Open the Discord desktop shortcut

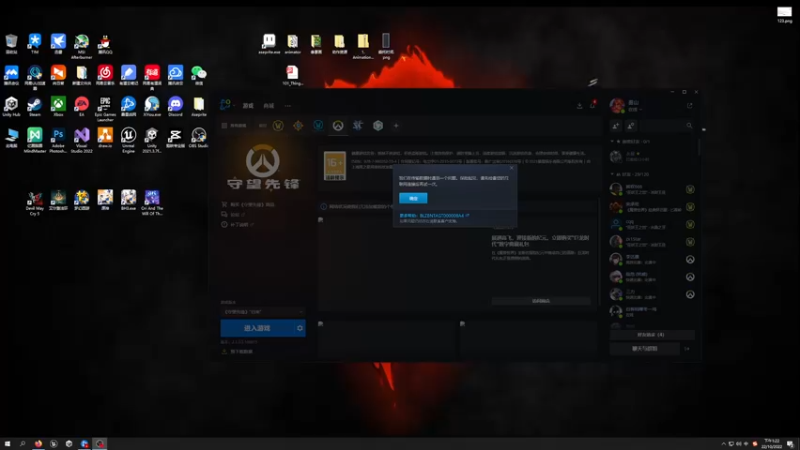pos(176,107)
